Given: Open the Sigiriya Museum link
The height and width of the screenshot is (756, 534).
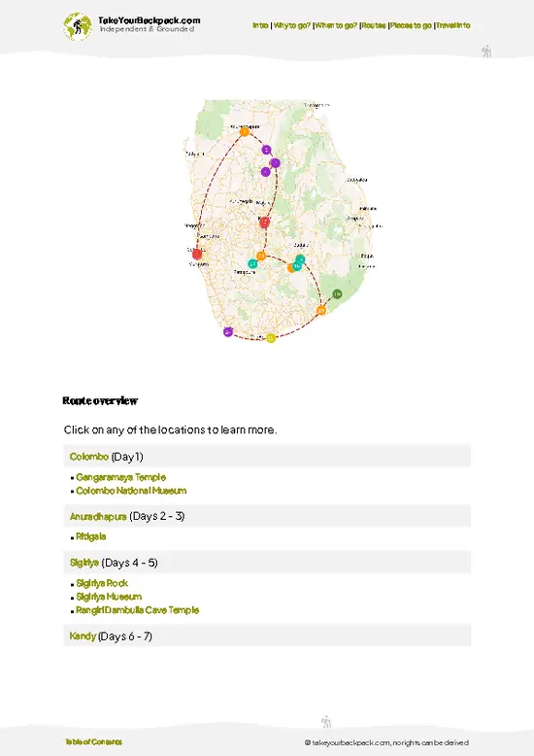Looking at the screenshot, I should [109, 597].
